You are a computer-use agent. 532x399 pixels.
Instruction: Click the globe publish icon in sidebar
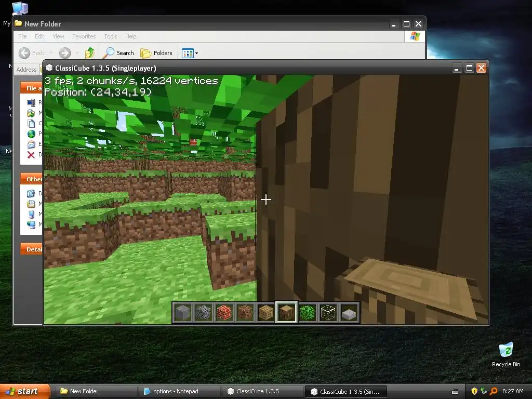coord(31,134)
